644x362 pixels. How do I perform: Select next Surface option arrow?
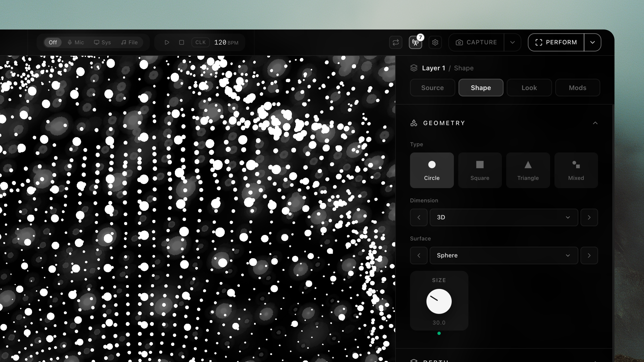pos(589,256)
